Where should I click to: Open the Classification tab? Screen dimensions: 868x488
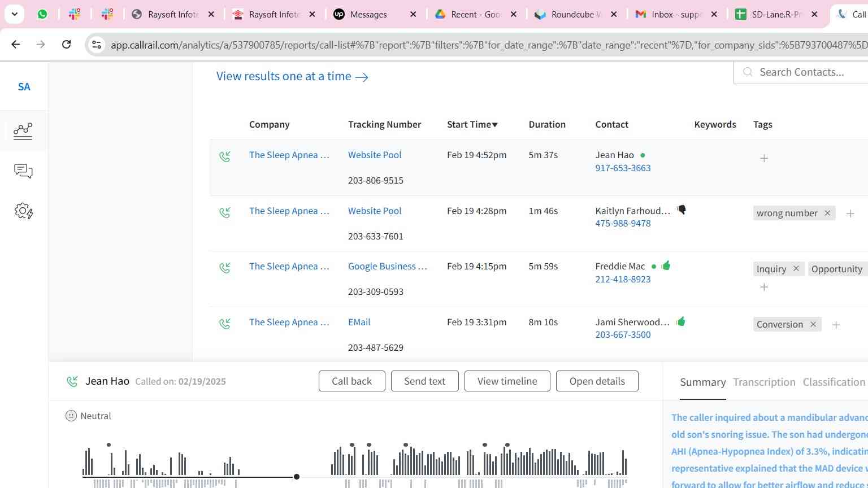point(834,382)
